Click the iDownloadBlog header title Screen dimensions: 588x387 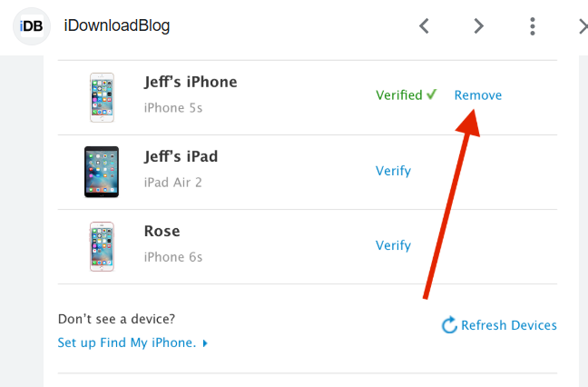(117, 25)
